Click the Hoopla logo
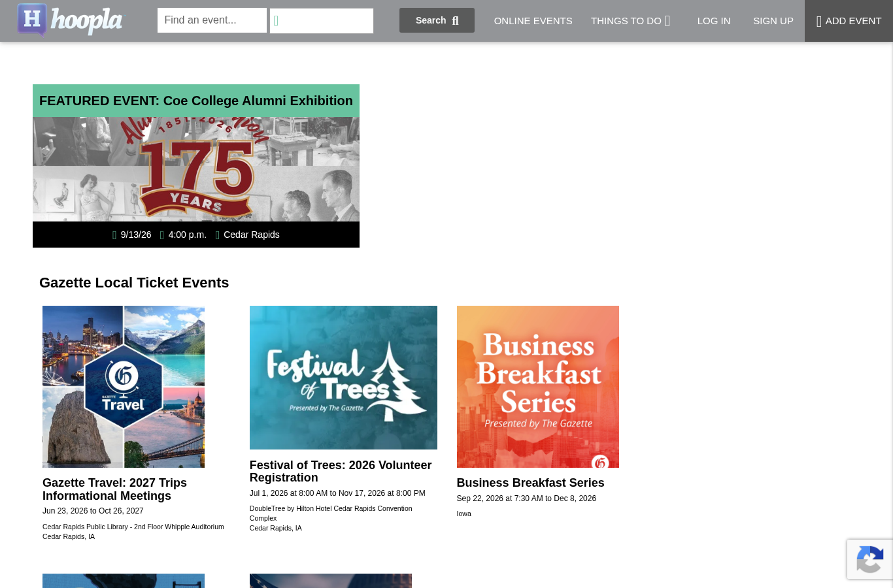 tap(69, 20)
